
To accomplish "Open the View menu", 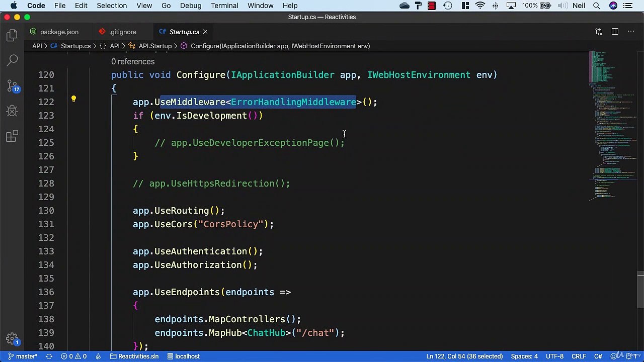I will [144, 6].
